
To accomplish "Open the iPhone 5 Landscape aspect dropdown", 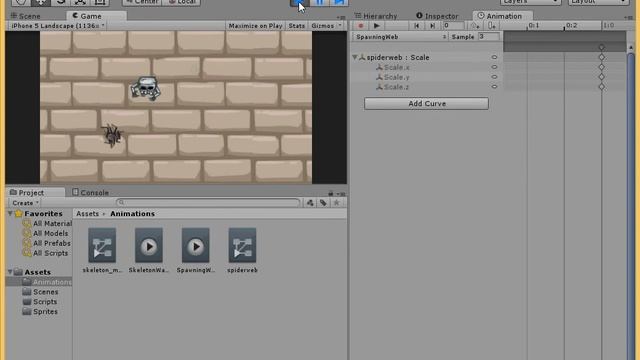I will [57, 26].
